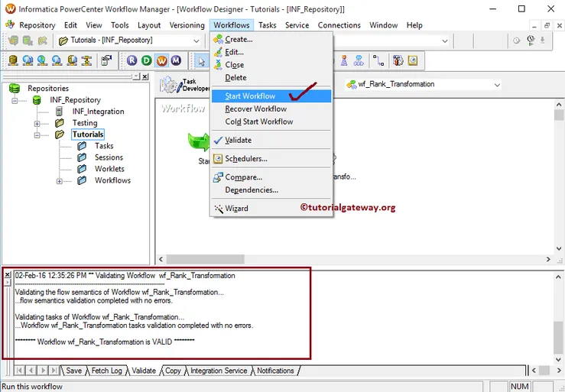Click the link tasks connector tool icon
The height and width of the screenshot is (392, 565).
[378, 60]
